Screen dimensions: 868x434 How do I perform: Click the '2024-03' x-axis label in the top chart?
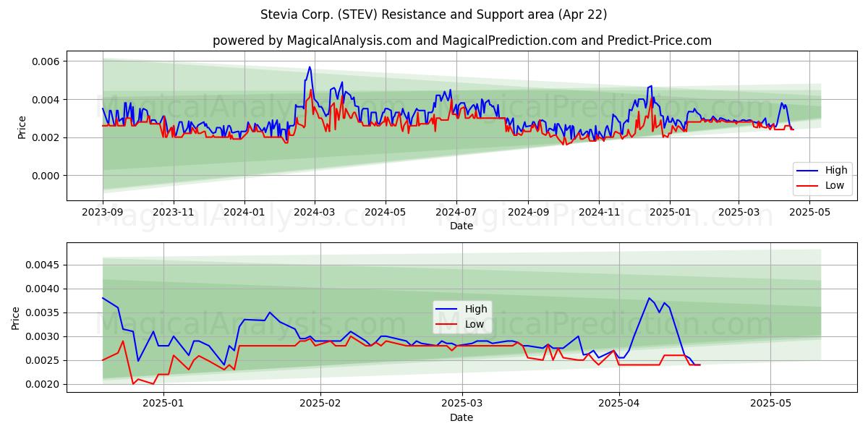coord(314,213)
